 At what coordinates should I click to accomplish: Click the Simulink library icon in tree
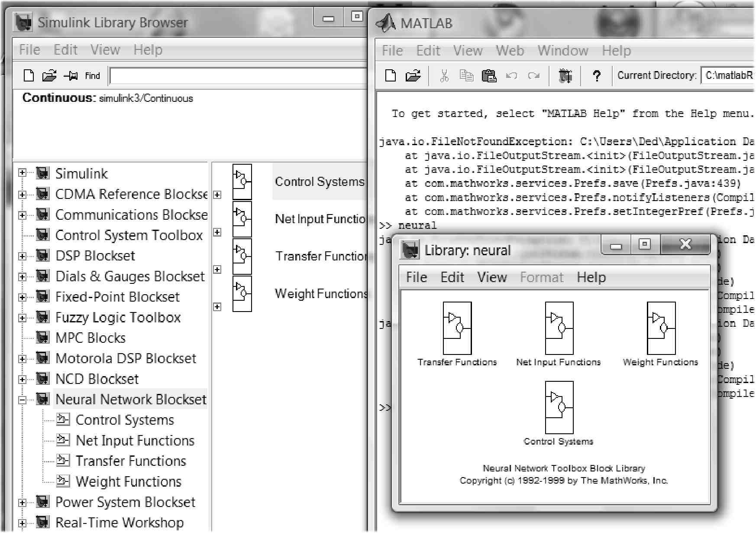(42, 174)
